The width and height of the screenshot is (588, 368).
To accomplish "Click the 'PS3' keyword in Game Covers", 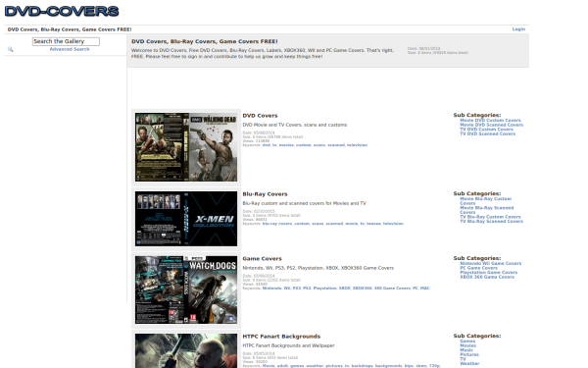I will point(297,288).
